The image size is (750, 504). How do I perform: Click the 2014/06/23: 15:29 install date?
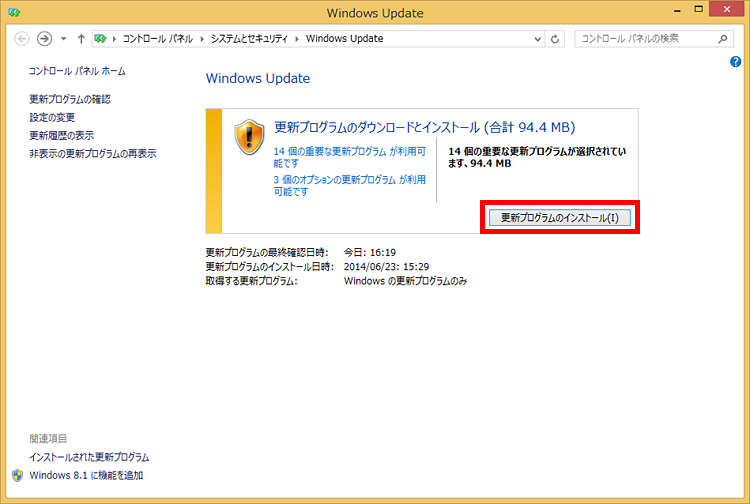coord(386,267)
